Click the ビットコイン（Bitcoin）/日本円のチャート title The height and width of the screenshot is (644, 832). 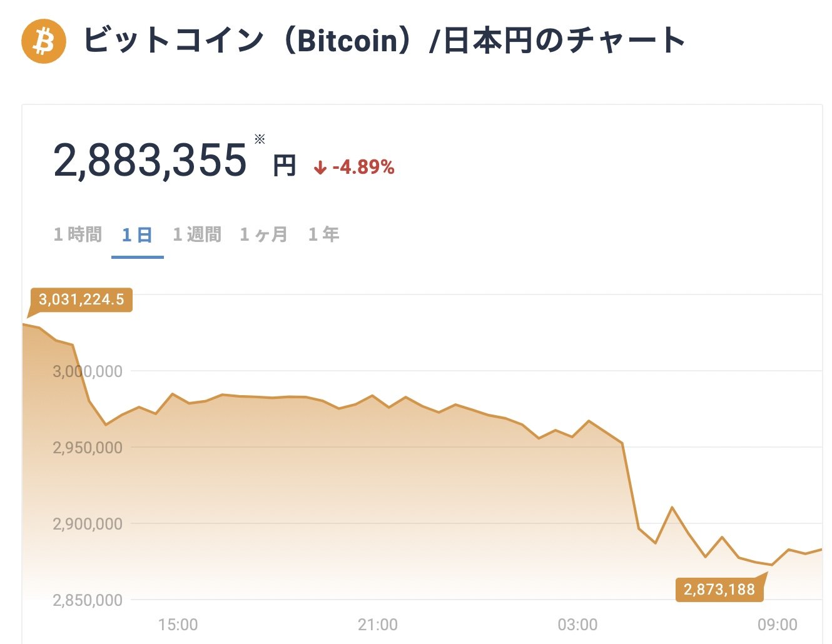384,41
